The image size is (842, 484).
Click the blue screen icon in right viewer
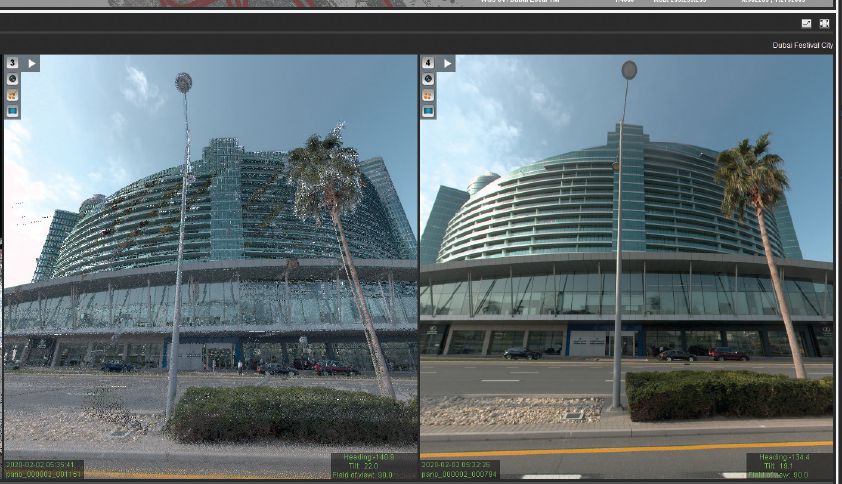(x=428, y=111)
